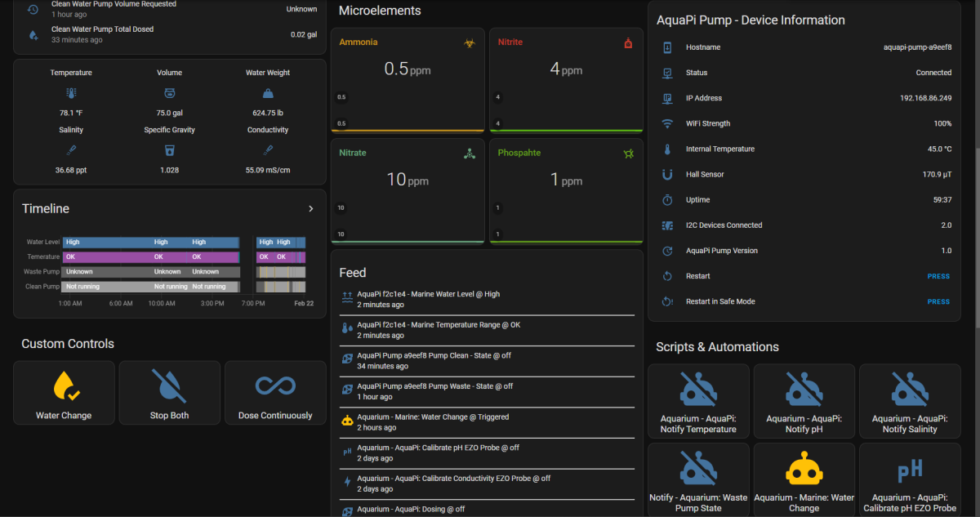The width and height of the screenshot is (980, 517).
Task: Select the Pump Clean State feed entry
Action: point(487,360)
